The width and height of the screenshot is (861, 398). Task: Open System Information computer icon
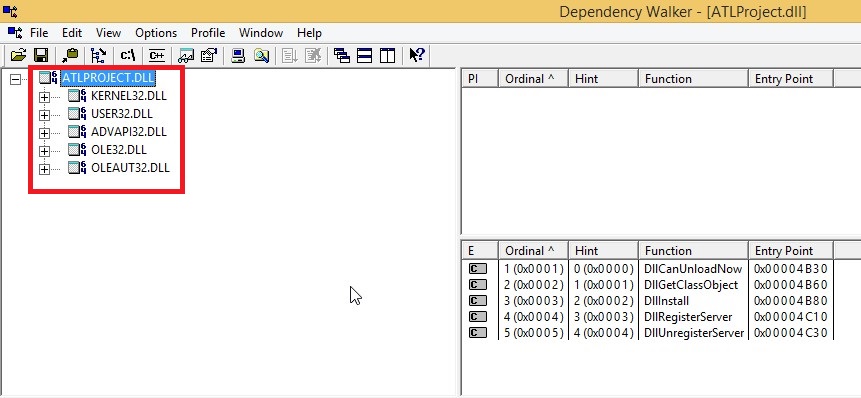238,55
